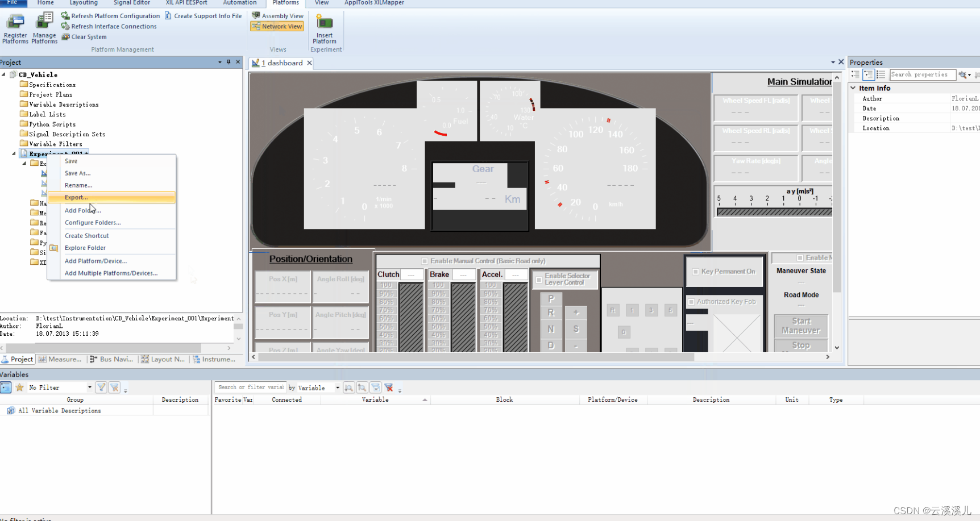Open the Project pane options dropdown arrow
Image resolution: width=980 pixels, height=521 pixels.
(x=220, y=62)
